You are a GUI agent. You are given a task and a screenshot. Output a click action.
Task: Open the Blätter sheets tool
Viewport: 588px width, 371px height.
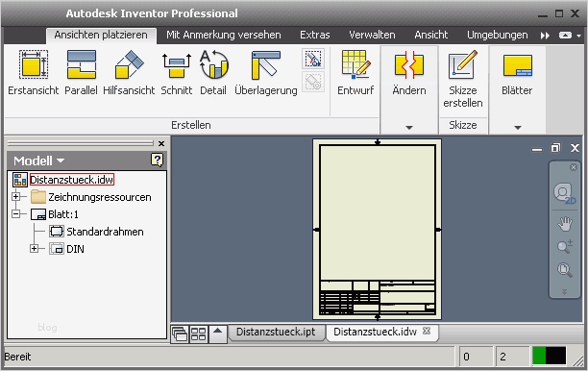(x=517, y=73)
